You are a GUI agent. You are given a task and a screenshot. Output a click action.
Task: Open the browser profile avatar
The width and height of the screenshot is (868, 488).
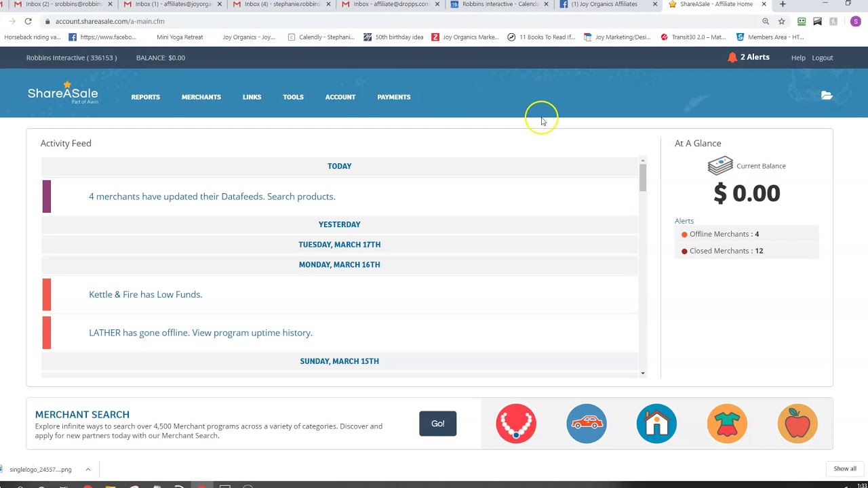click(856, 21)
